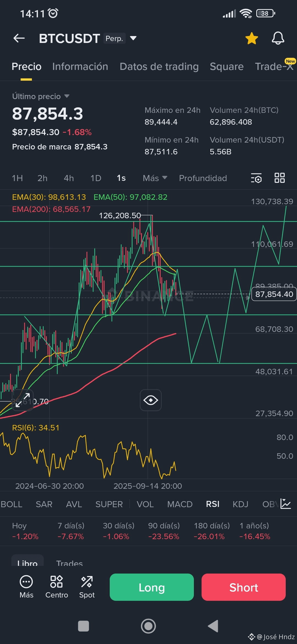Go back with the arrow icon
297x644 pixels.
[x=19, y=38]
